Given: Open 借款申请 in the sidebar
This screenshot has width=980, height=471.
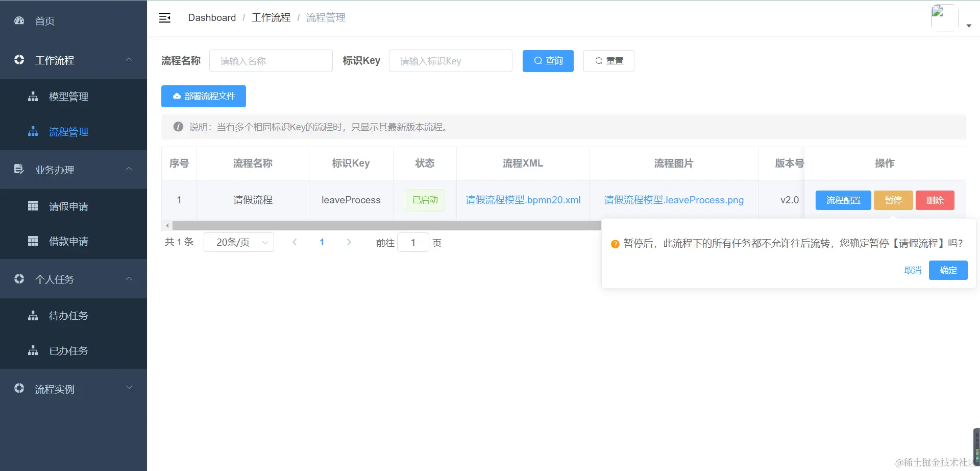Looking at the screenshot, I should click(73, 241).
